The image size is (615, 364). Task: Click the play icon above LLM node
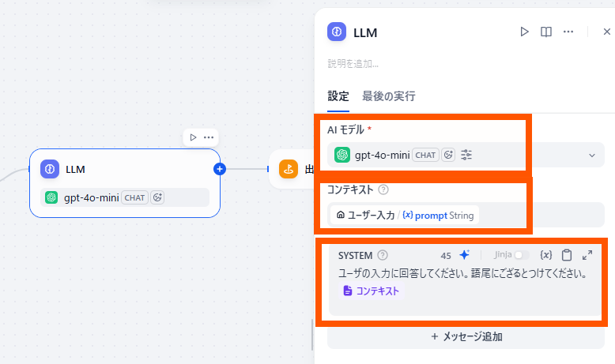tap(193, 137)
